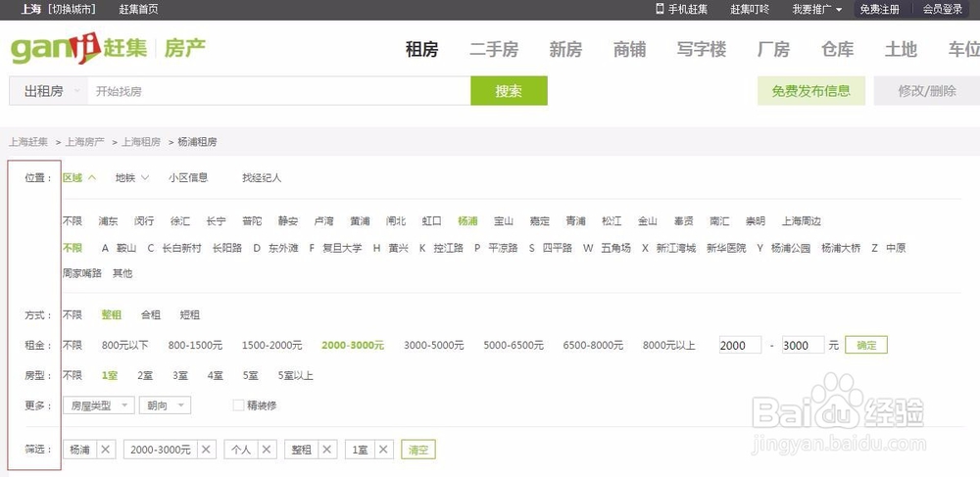Viewport: 980px width, 477px height.
Task: Select the 徐汇 district
Action: 180,221
